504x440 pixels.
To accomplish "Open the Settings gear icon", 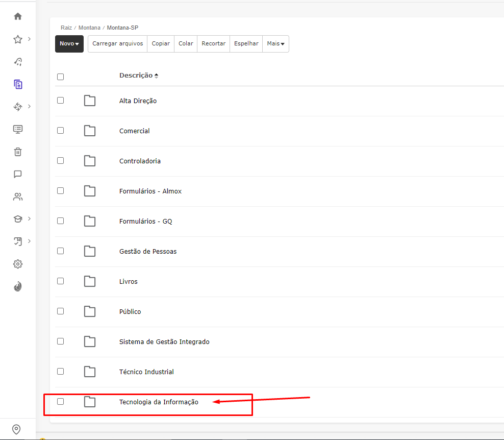I will click(x=18, y=264).
